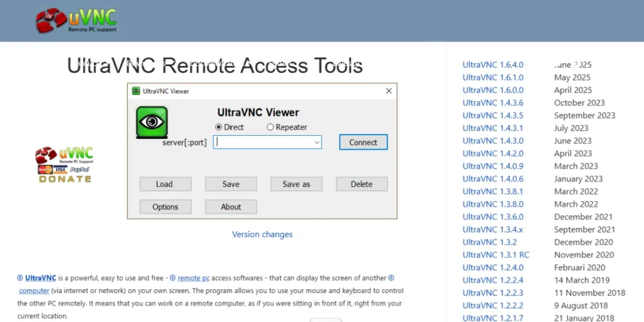Open UltraVNC 1.3.8.1 download link
Image resolution: width=644 pixels, height=322 pixels.
(x=493, y=192)
